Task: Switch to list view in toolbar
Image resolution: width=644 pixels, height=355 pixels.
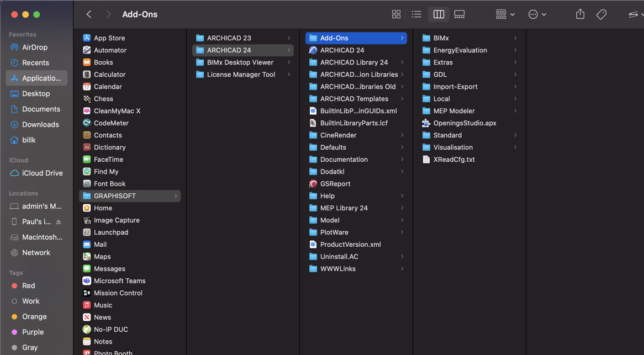Action: pos(416,14)
